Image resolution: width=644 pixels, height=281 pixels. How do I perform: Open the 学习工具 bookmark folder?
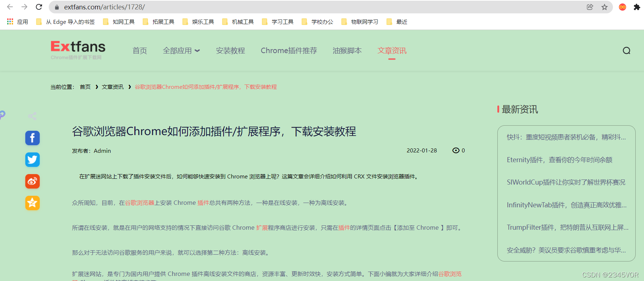coord(278,22)
